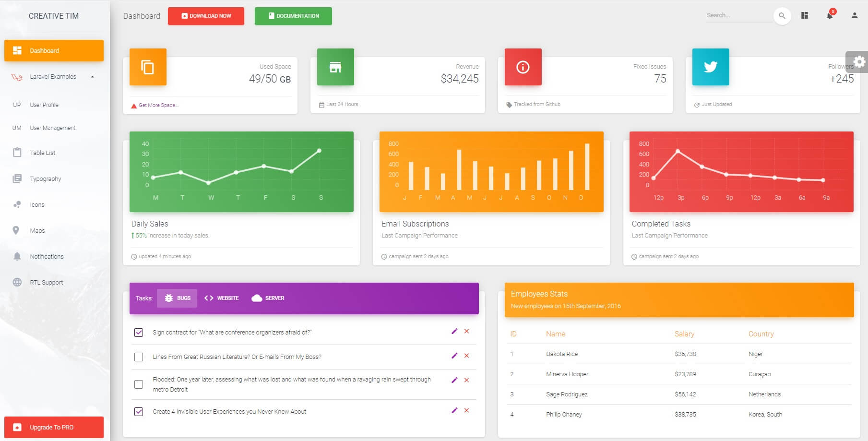Click the Search input field
The height and width of the screenshot is (441, 868).
click(x=739, y=15)
